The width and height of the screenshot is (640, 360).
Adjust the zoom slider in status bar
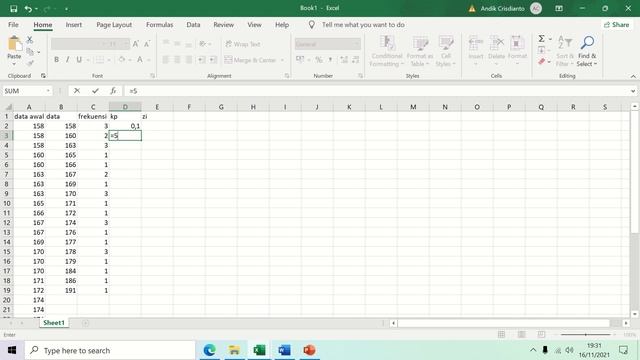click(x=586, y=334)
